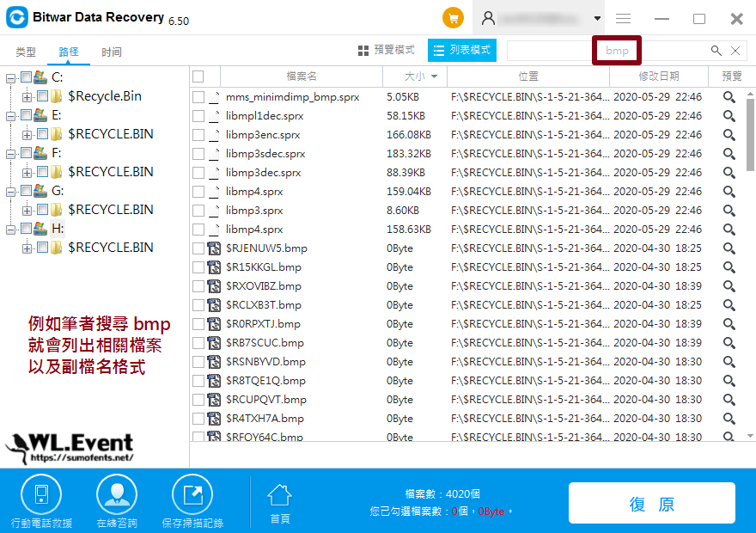Image resolution: width=756 pixels, height=533 pixels.
Task: Tick the select-all checkbox in table header
Action: point(198,77)
